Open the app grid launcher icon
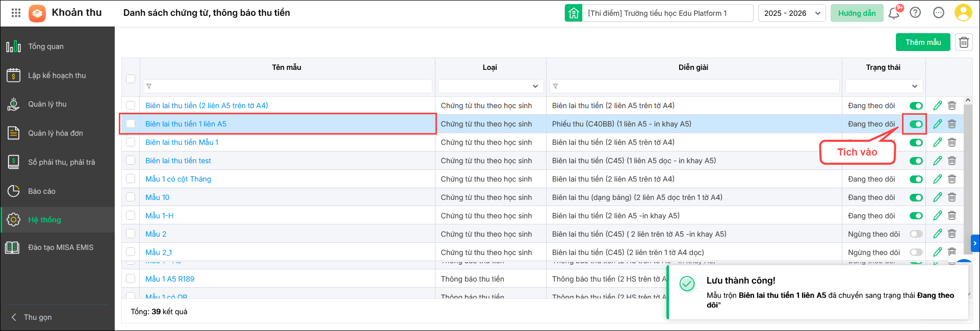This screenshot has height=331, width=980. point(16,13)
